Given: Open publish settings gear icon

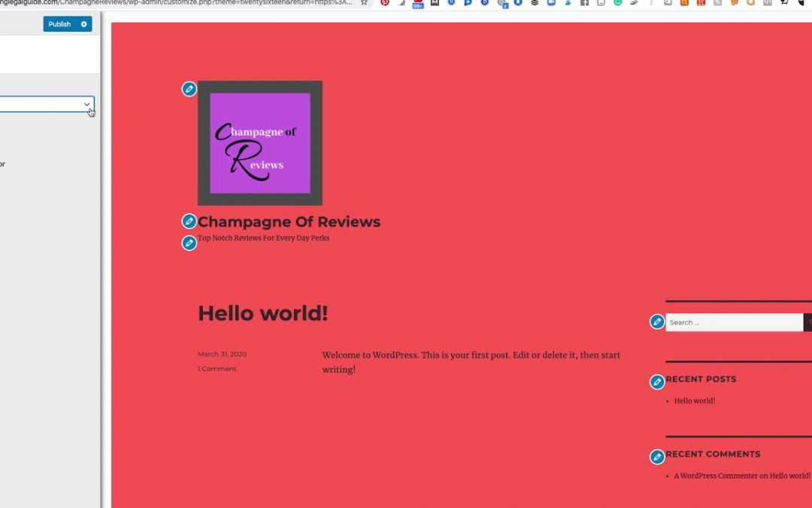Looking at the screenshot, I should [x=83, y=24].
